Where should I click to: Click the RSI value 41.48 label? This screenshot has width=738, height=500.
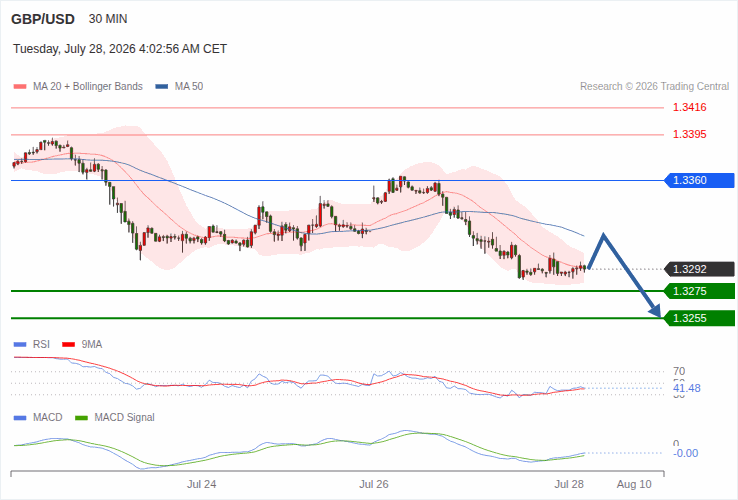[687, 388]
